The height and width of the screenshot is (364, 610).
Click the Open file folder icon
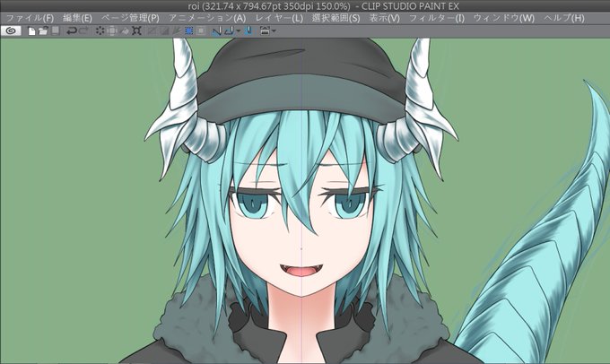(43, 31)
